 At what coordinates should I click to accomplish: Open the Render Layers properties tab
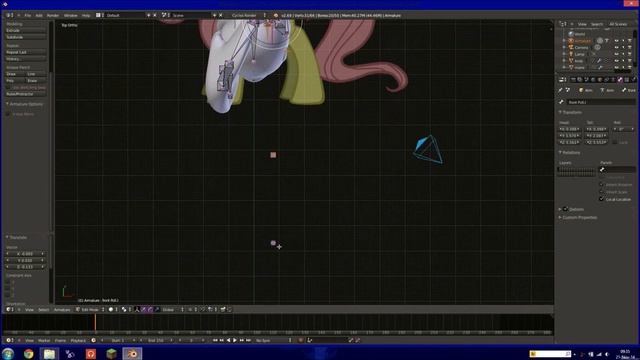coord(580,80)
